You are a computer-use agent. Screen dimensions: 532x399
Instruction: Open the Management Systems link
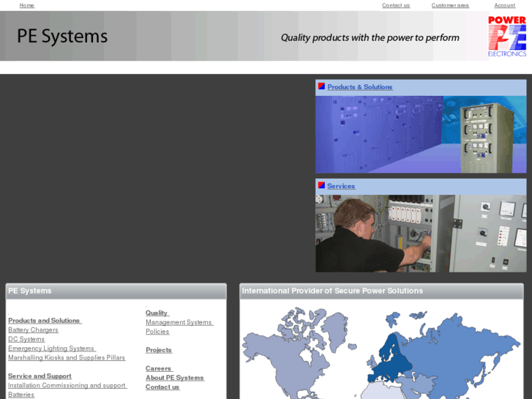(179, 322)
